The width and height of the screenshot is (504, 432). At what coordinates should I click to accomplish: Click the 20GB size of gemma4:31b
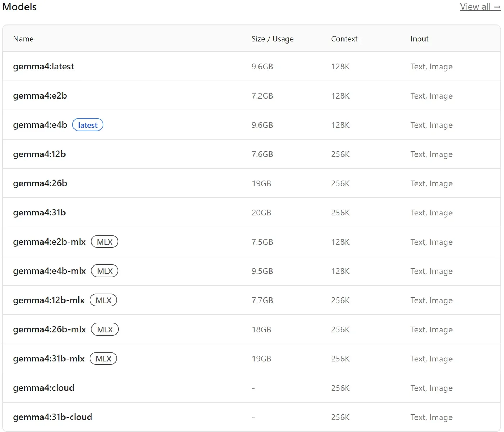click(261, 213)
